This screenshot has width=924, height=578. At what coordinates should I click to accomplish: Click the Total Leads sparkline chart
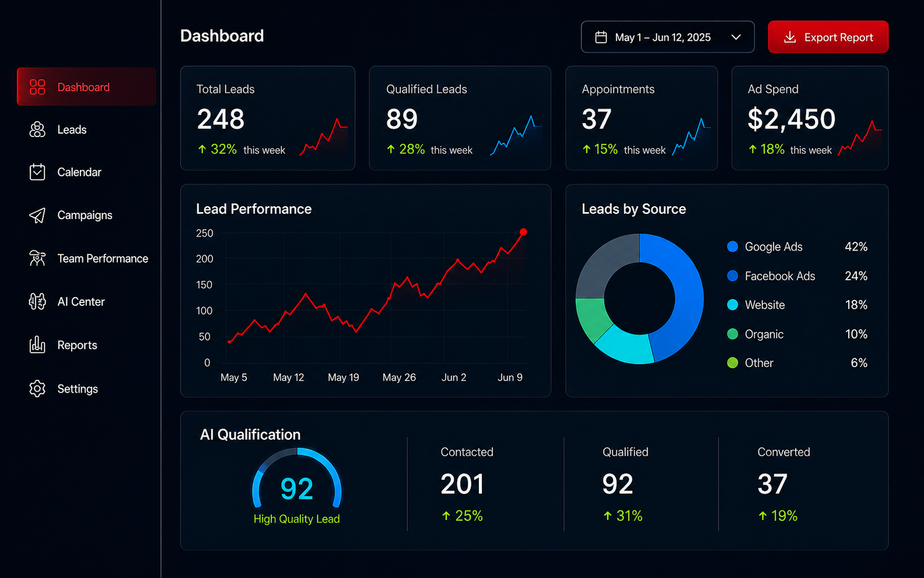tap(323, 138)
